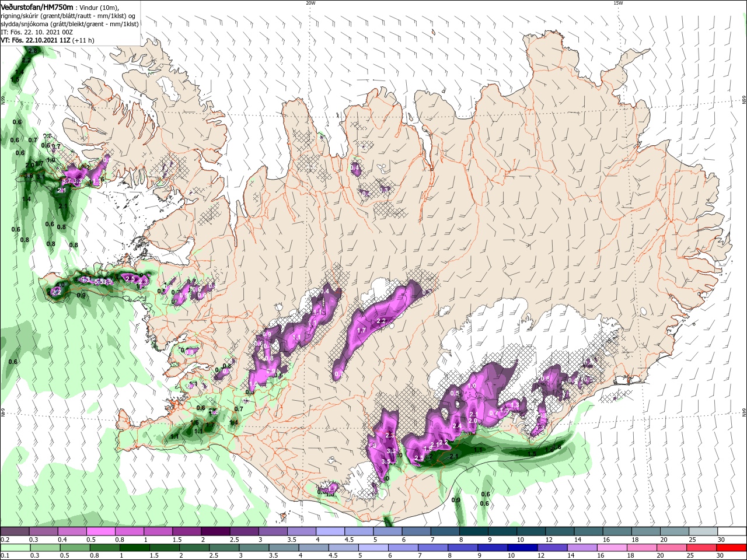Click the 20W longitude label
The image size is (747, 560).
(x=310, y=2)
